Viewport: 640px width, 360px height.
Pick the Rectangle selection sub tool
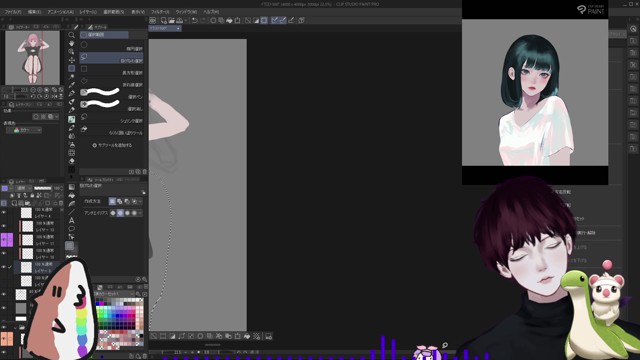pyautogui.click(x=111, y=70)
